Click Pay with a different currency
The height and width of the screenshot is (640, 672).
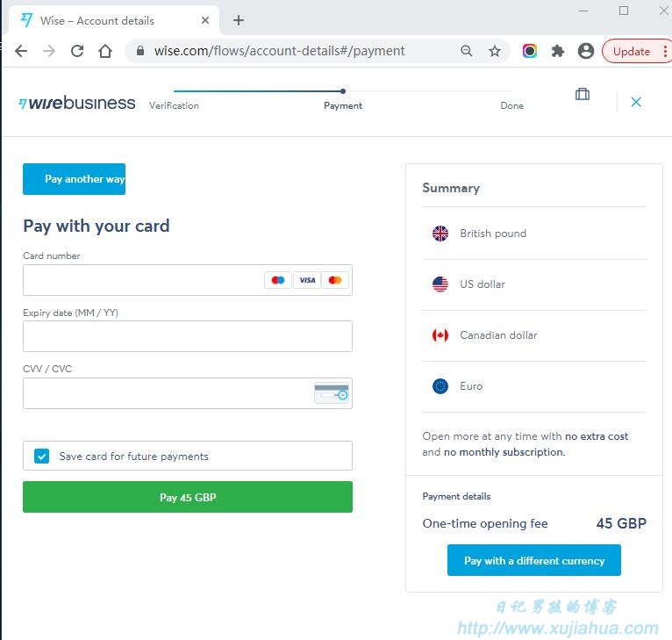(534, 560)
